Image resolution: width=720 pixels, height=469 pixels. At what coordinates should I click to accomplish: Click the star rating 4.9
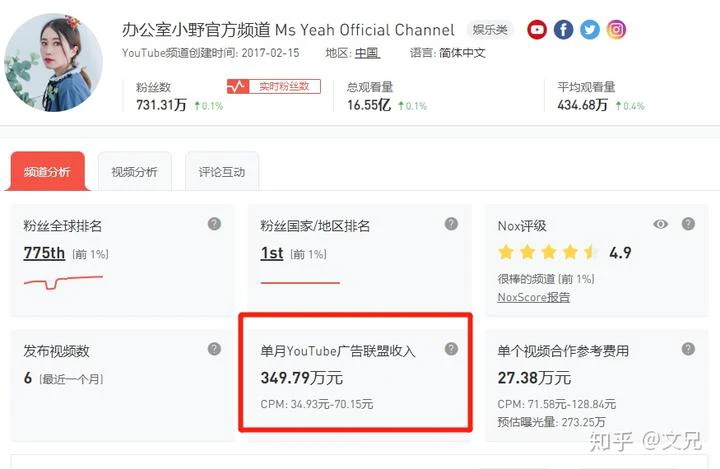[565, 252]
